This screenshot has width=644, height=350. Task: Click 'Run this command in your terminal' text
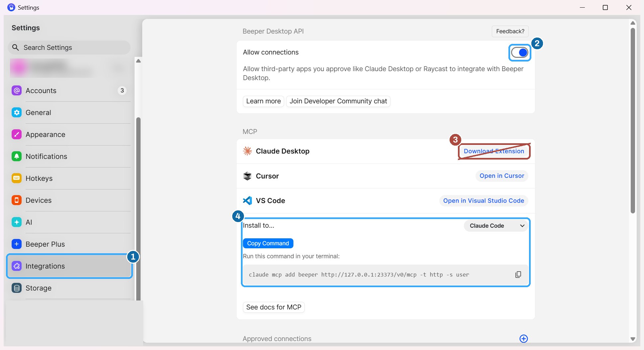[291, 256]
